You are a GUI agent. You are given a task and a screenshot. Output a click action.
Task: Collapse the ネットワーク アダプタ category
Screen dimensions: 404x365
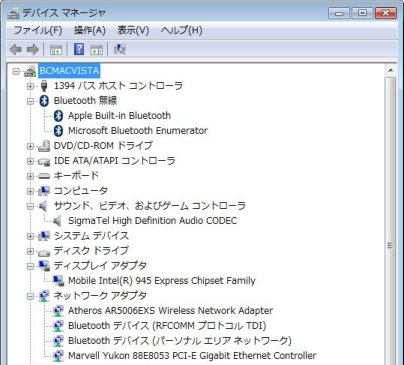[30, 296]
